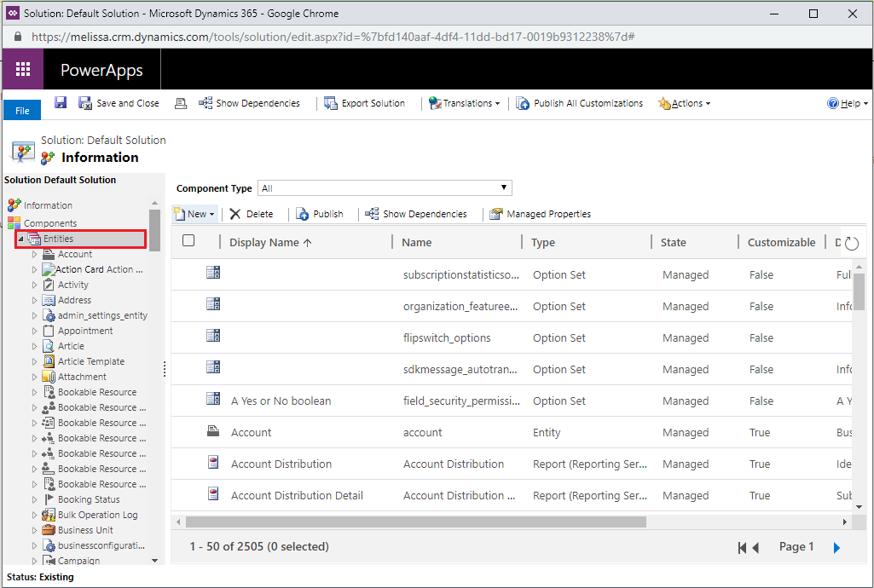Click Delete in the grid toolbar
Image resolution: width=874 pixels, height=588 pixels.
point(252,214)
